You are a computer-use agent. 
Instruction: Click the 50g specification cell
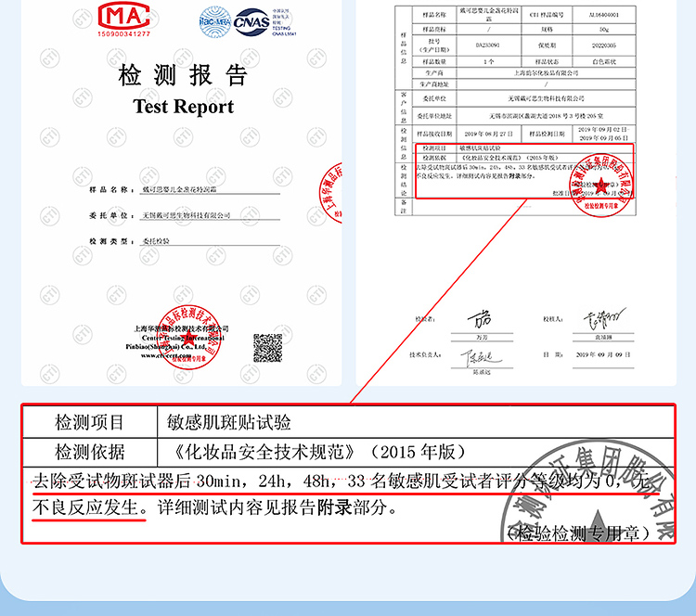604,30
